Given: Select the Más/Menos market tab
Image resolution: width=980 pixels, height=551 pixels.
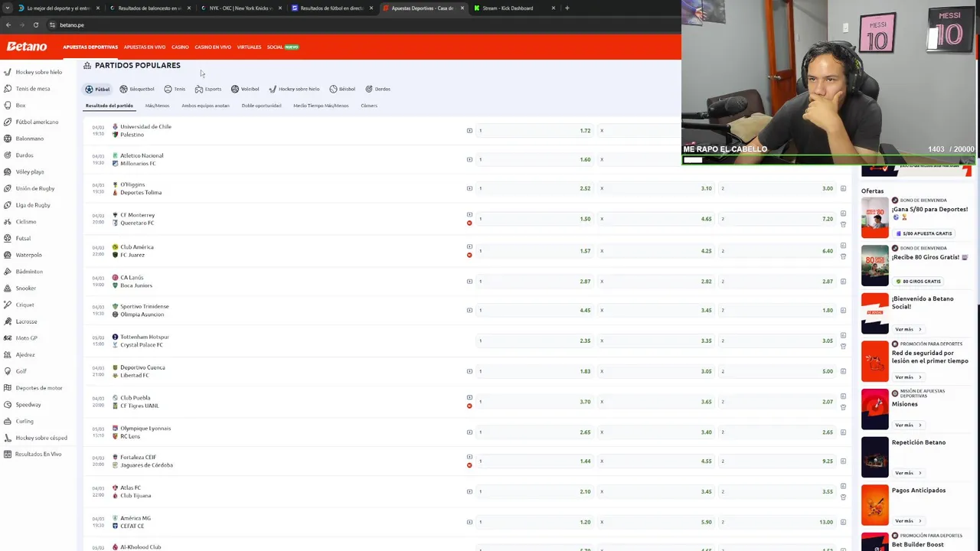Looking at the screenshot, I should [157, 106].
